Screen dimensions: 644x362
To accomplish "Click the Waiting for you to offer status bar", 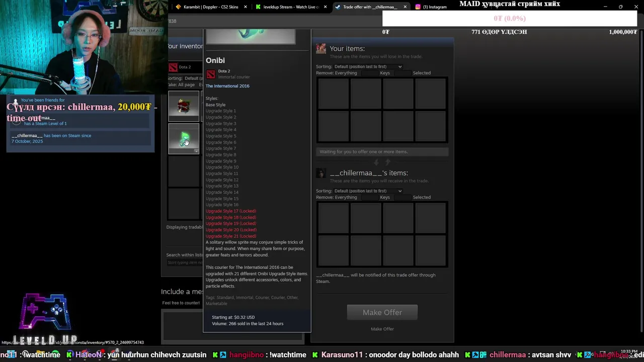I will point(382,152).
